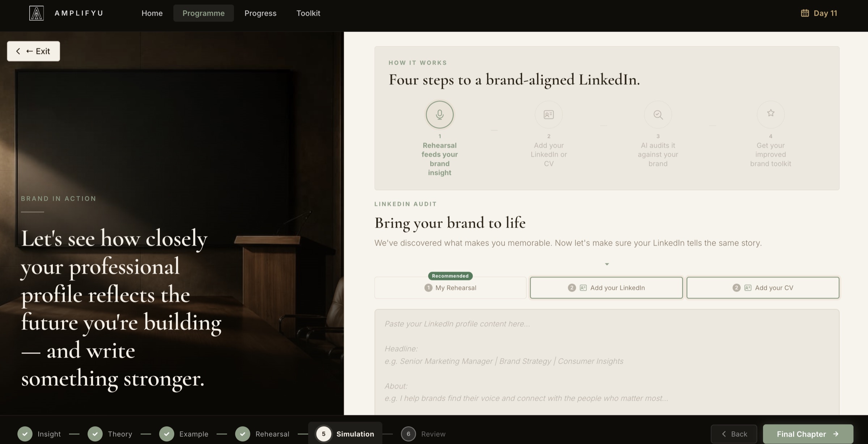
Task: Click the 'BRAND IN ACTION' caption
Action: point(59,198)
